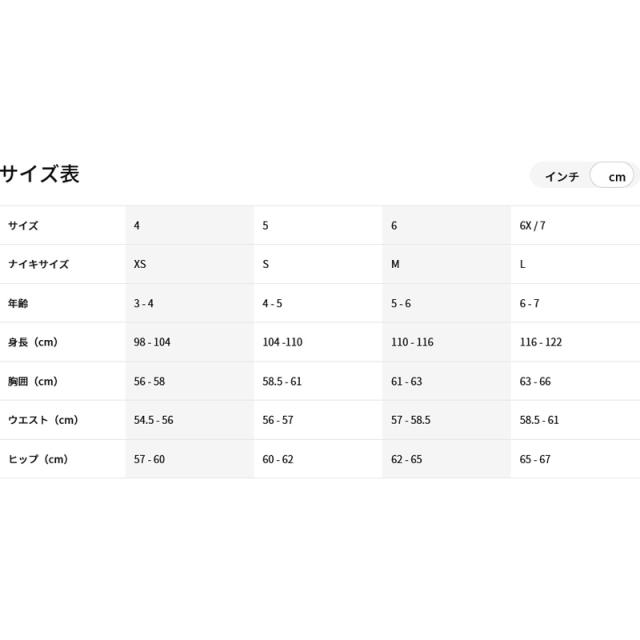Viewport: 640px width, 640px height.
Task: Select the 年齢 row label
Action: coord(20,303)
